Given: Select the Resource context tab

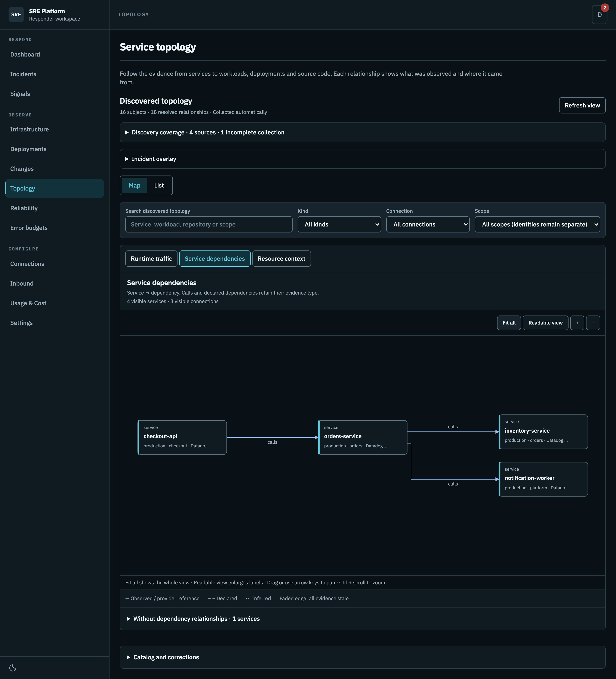Looking at the screenshot, I should [281, 259].
